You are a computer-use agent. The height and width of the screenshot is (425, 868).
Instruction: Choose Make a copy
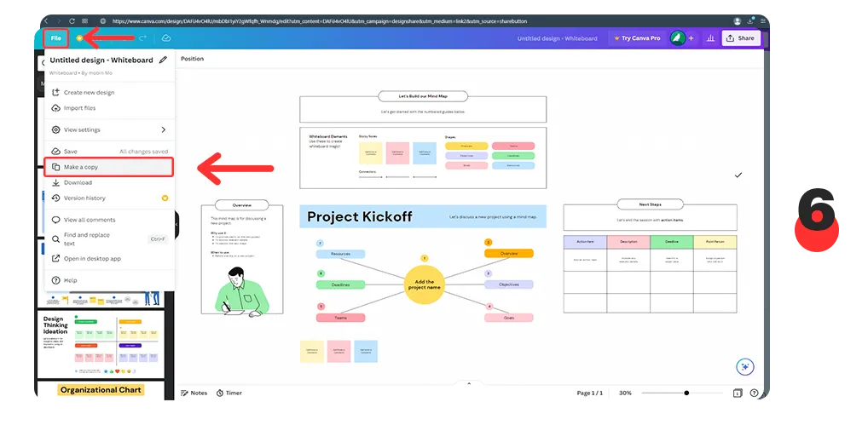[x=110, y=167]
